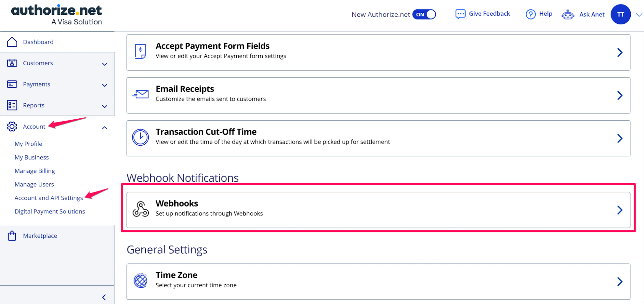Select Manage Users in sidebar
Screen dimensions: 644x304
coord(34,184)
